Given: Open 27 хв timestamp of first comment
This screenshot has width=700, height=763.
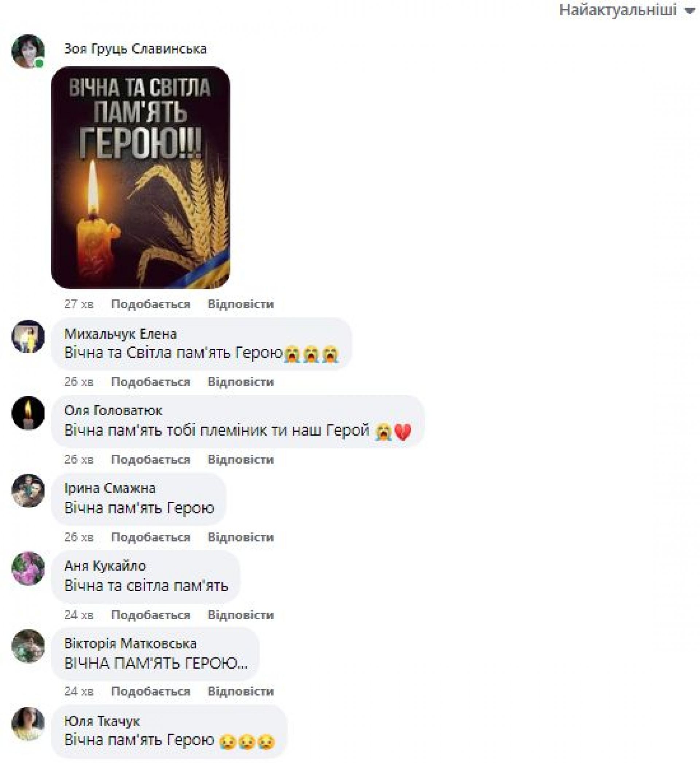Looking at the screenshot, I should click(78, 304).
